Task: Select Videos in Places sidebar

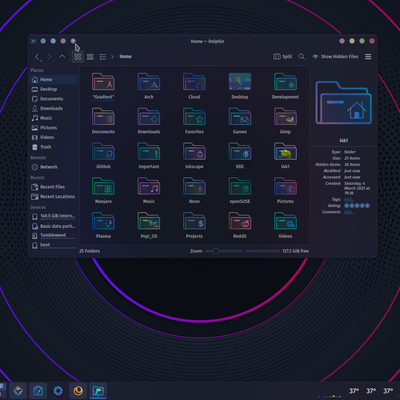Action: pos(53,137)
